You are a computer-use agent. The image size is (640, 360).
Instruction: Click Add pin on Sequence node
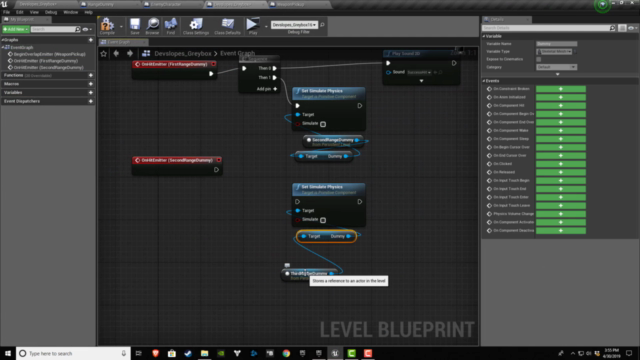pyautogui.click(x=267, y=89)
